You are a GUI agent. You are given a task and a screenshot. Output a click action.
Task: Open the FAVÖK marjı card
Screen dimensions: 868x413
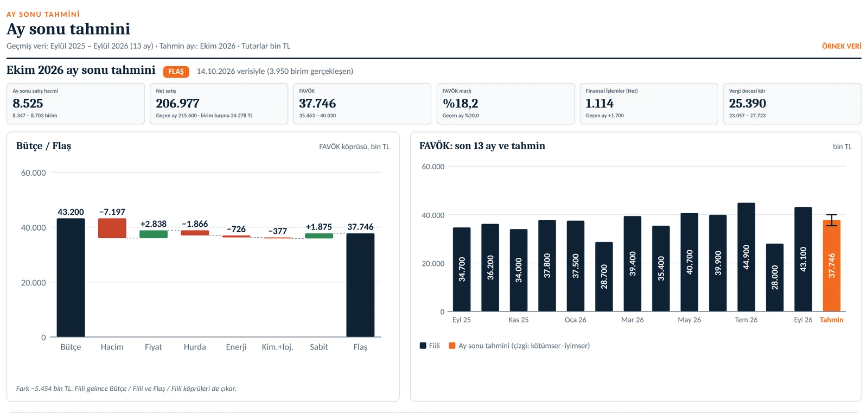coord(506,104)
